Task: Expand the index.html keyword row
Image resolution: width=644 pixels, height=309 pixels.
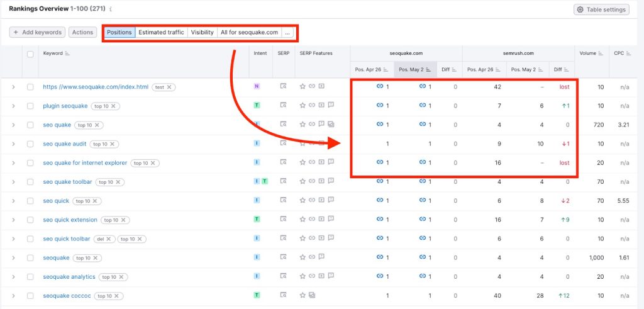Action: (x=13, y=87)
